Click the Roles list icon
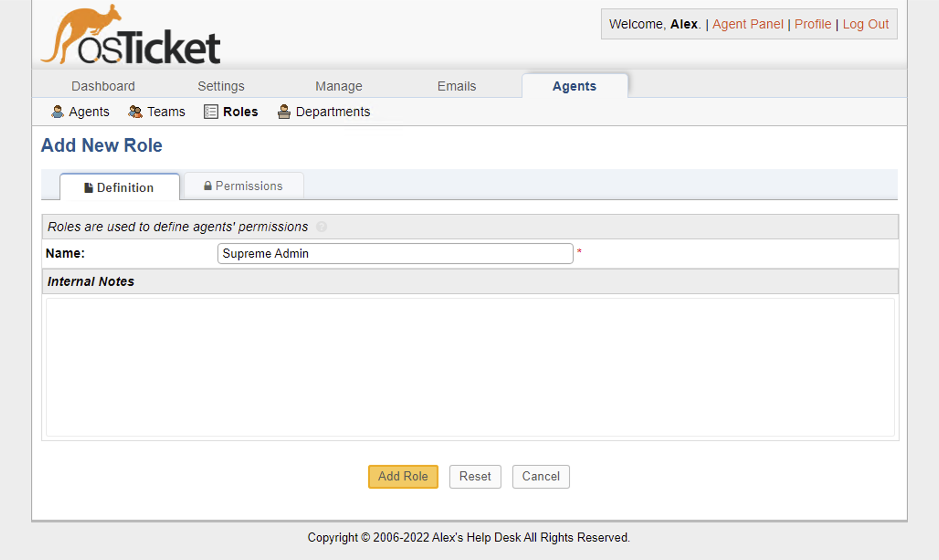Viewport: 939px width, 560px height. pos(211,111)
